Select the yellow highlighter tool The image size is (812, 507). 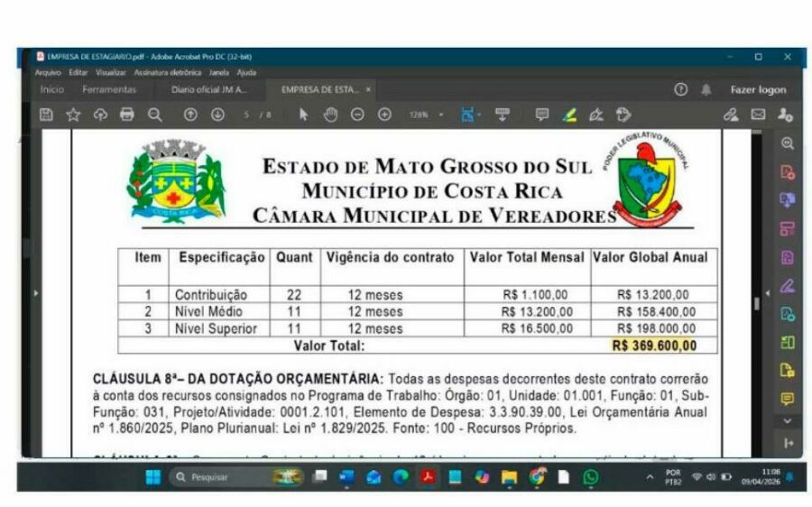point(569,115)
